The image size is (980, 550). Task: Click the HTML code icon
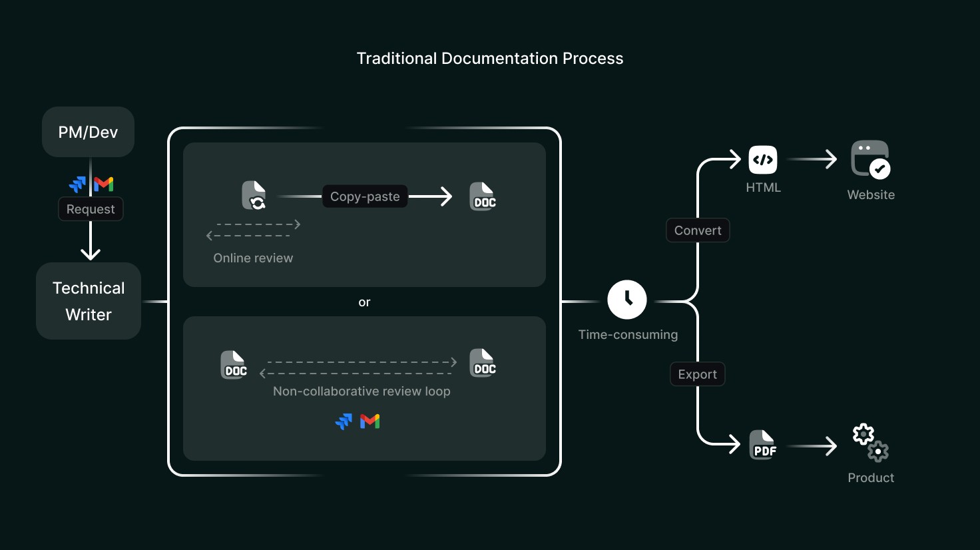(763, 160)
